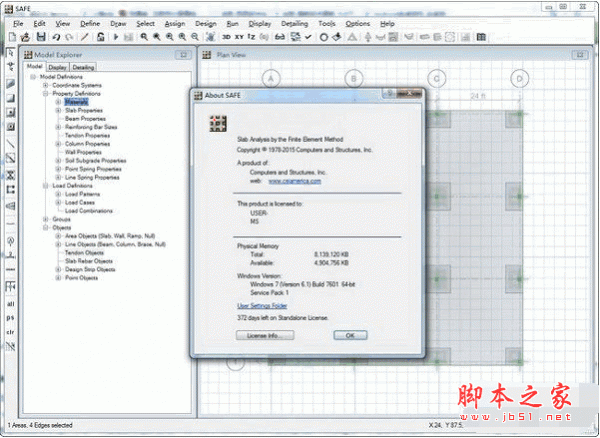
Task: Open the User Settings Folder link
Action: click(x=262, y=306)
